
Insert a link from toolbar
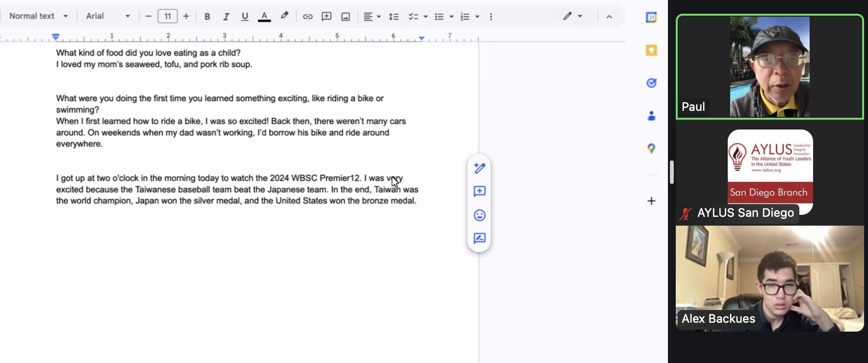click(x=307, y=16)
